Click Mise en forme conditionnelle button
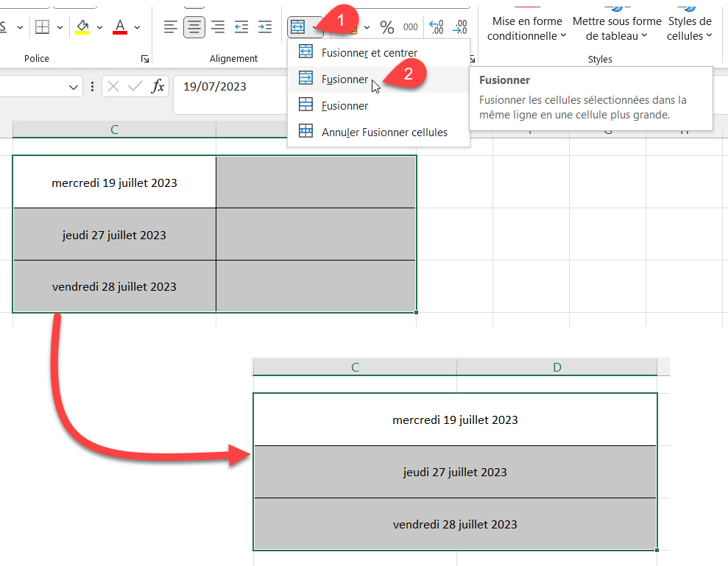Image resolution: width=728 pixels, height=566 pixels. point(527,28)
